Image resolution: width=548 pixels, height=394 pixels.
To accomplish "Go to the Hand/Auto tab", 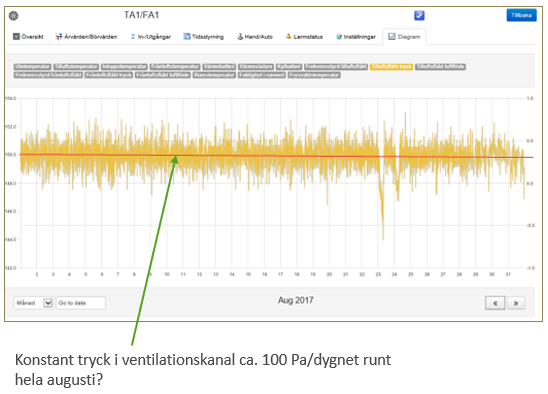I will coord(255,36).
